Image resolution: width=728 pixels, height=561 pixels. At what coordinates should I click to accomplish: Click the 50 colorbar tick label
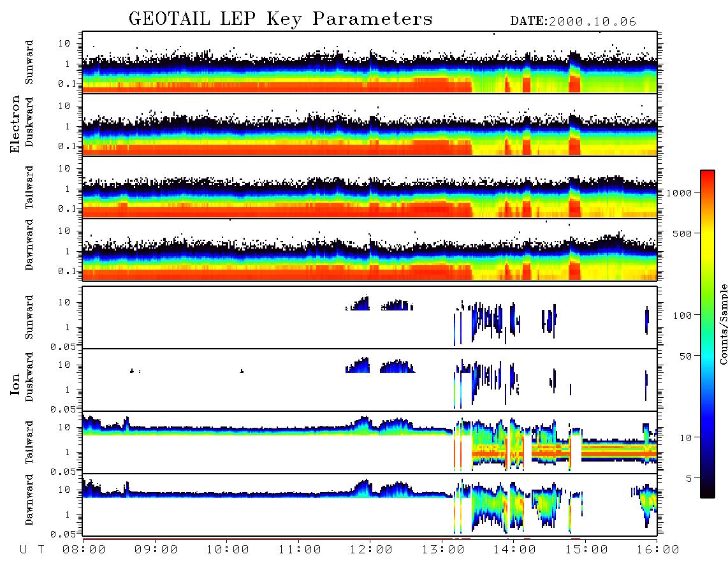coord(685,356)
